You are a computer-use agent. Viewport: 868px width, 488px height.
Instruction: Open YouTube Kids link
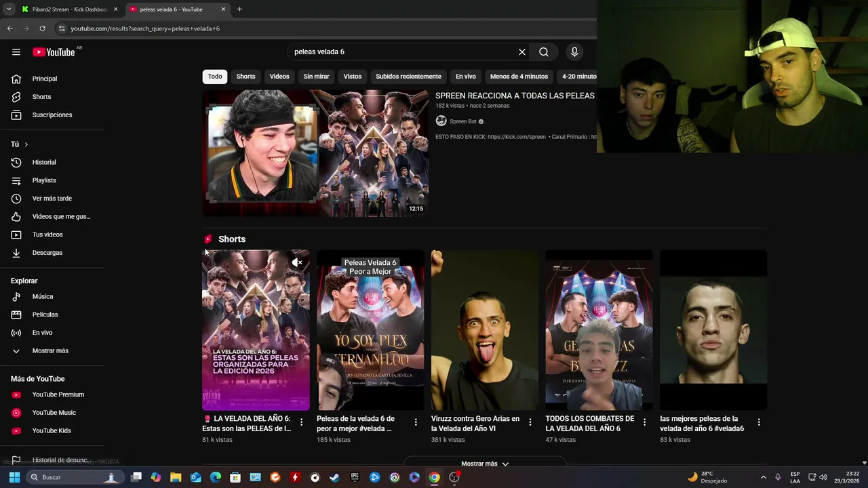click(52, 431)
